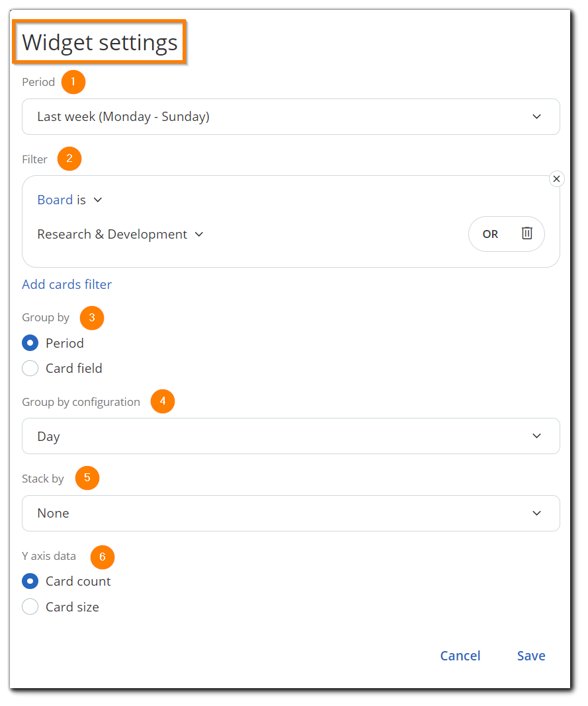Click the OR condition operator

tap(489, 234)
